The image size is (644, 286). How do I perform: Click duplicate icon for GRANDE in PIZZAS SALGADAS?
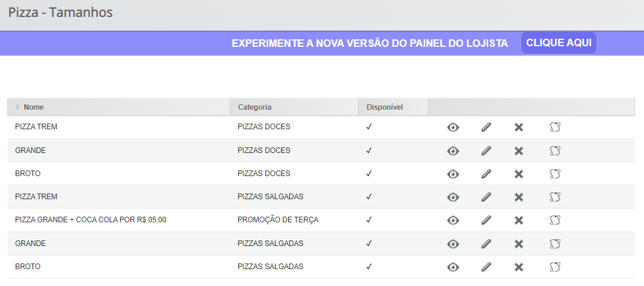(x=555, y=244)
